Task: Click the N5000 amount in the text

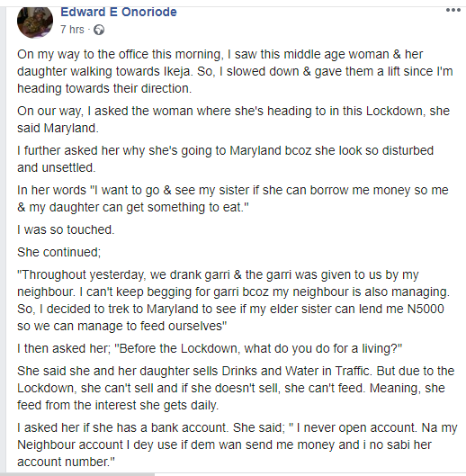Action: tap(426, 309)
